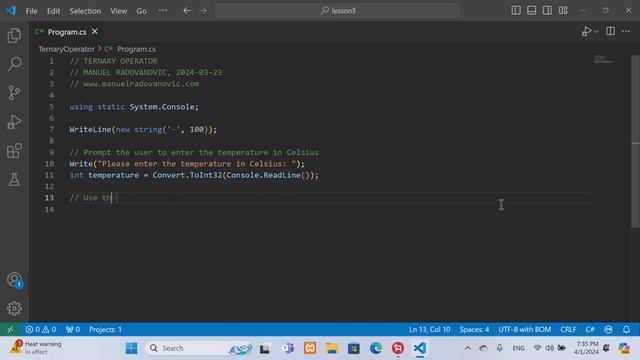Click the WriteLine statement on line 7
The image size is (640, 360).
(x=143, y=129)
